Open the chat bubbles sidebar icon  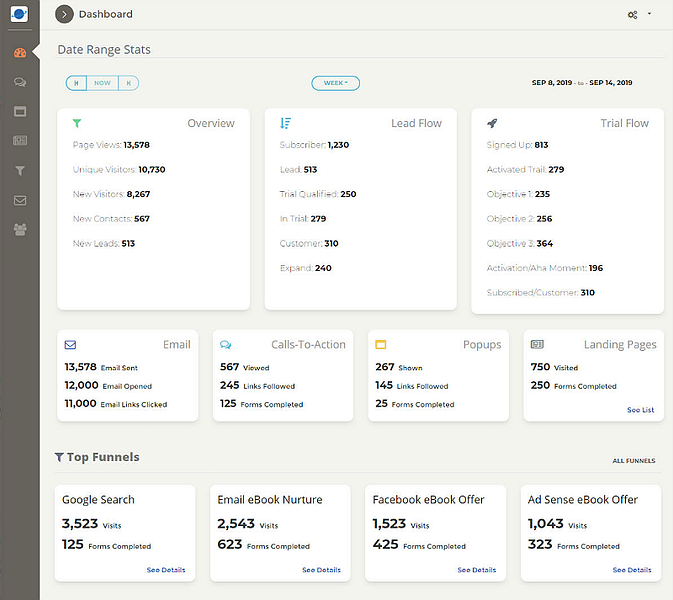[19, 82]
